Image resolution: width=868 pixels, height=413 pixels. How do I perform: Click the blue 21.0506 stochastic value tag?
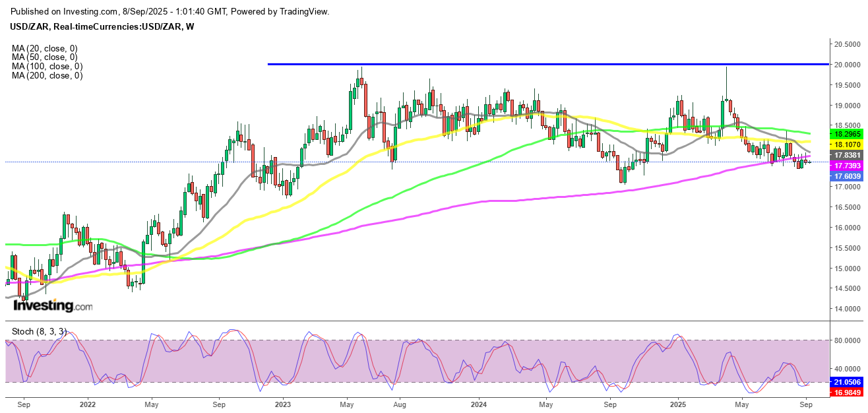coord(846,382)
